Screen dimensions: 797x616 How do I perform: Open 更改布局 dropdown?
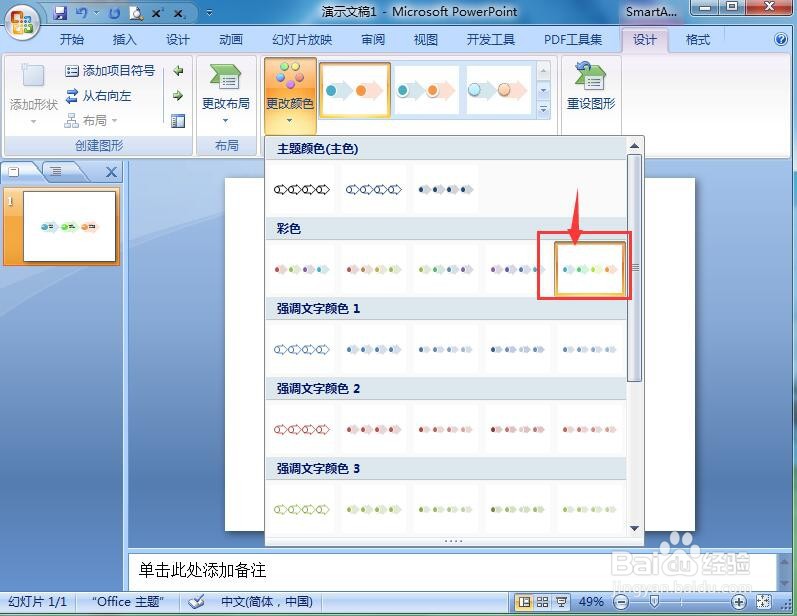click(226, 94)
